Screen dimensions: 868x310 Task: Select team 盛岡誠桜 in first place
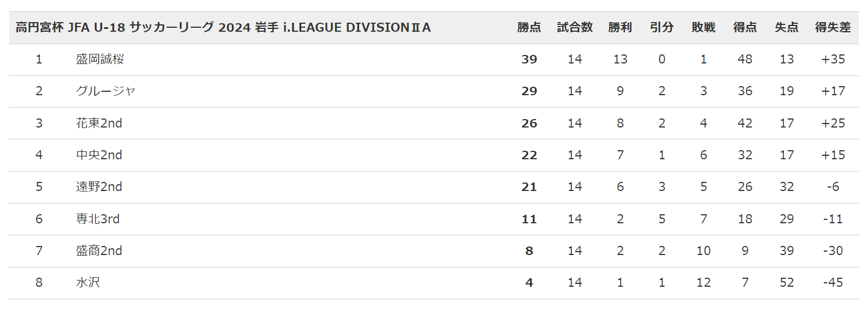pyautogui.click(x=100, y=59)
